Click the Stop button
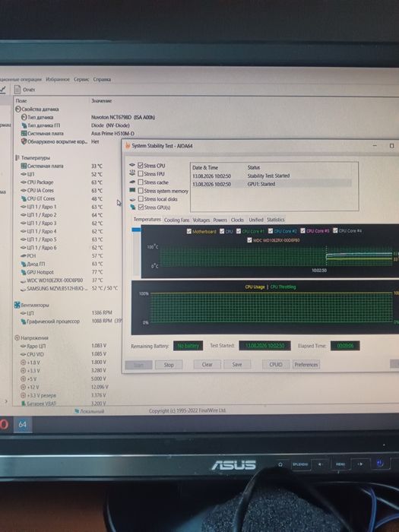Viewport: 399px width, 532px height. click(x=169, y=365)
